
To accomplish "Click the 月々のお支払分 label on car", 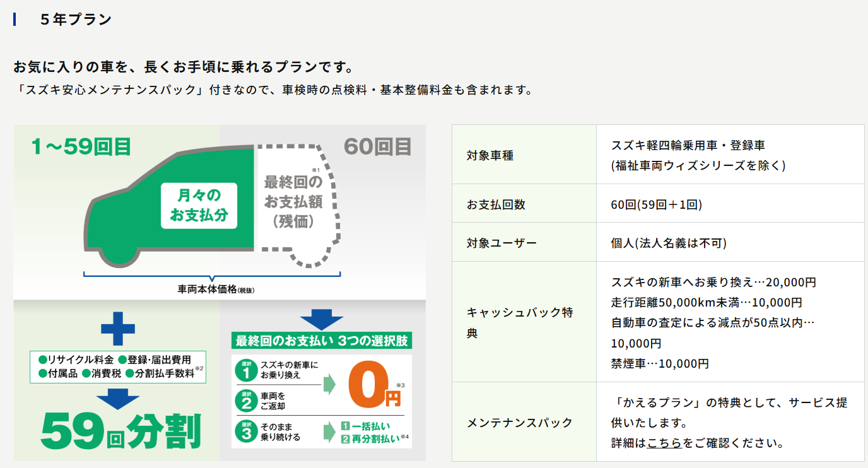I will [199, 206].
